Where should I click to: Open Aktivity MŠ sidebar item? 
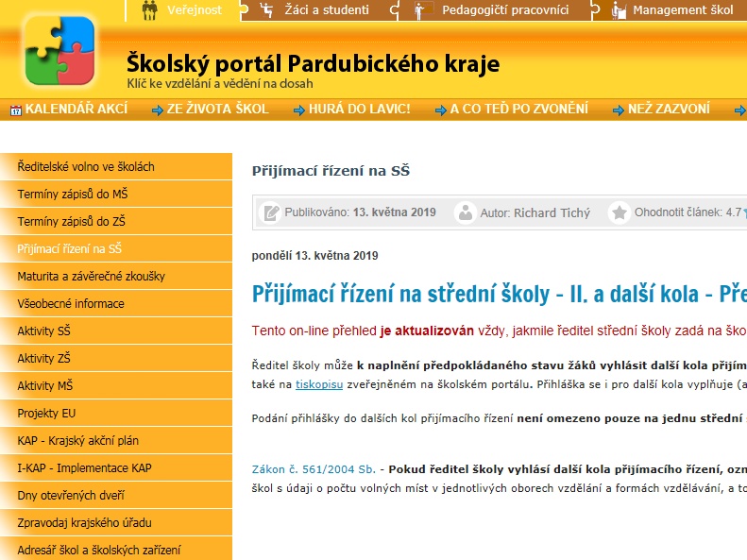116,385
